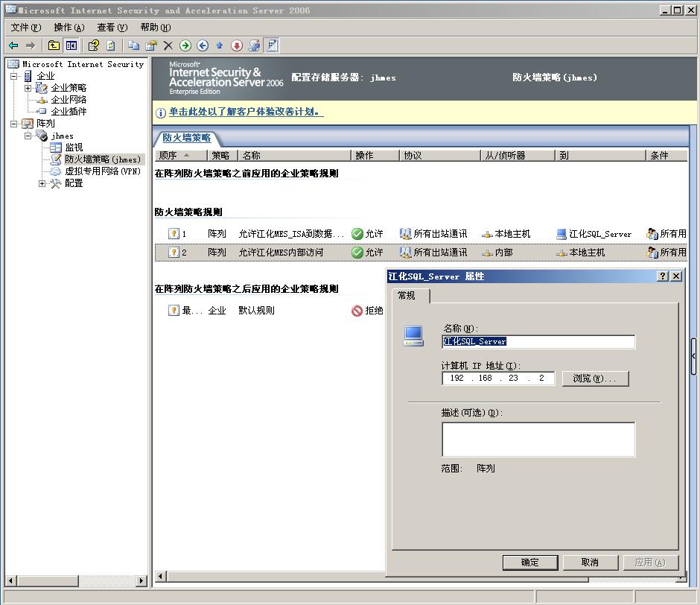Click the 确定 button
700x605 pixels.
pos(530,563)
